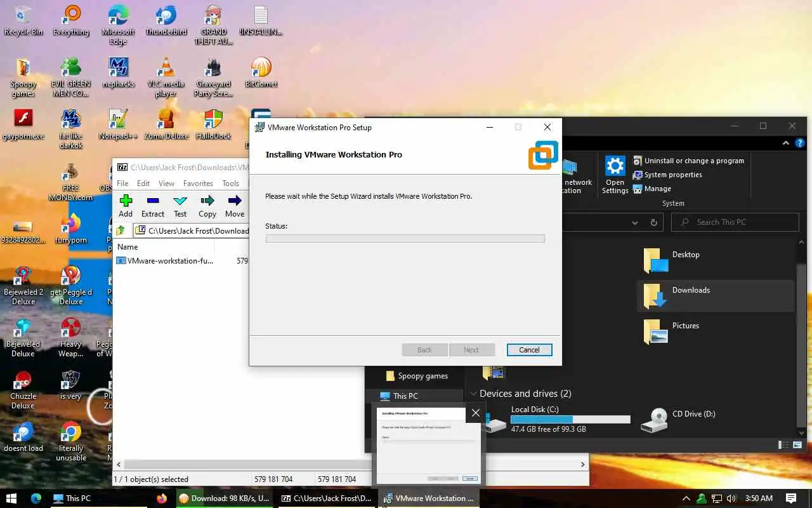Click the BitComet download taskbar button
Image resolution: width=812 pixels, height=508 pixels.
(x=224, y=498)
